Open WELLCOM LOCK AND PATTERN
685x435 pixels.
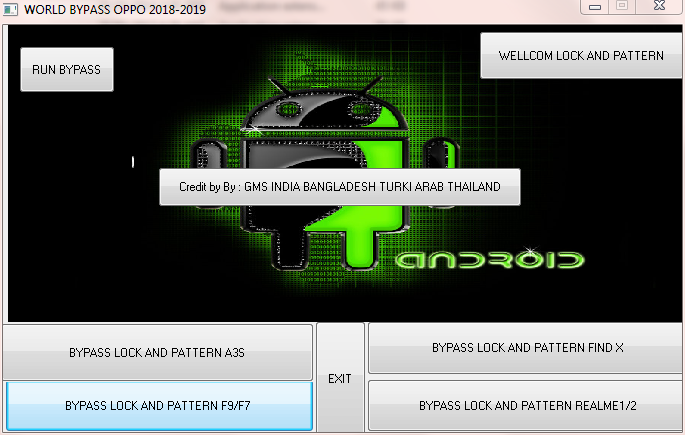pos(581,55)
